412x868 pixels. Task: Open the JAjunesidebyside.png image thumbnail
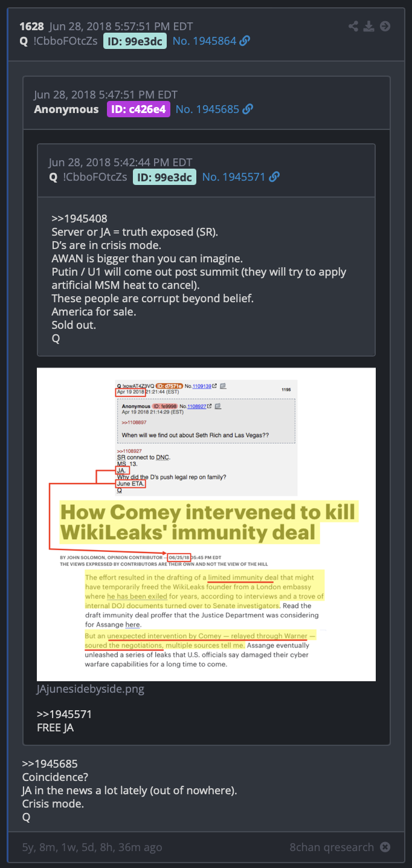click(206, 524)
